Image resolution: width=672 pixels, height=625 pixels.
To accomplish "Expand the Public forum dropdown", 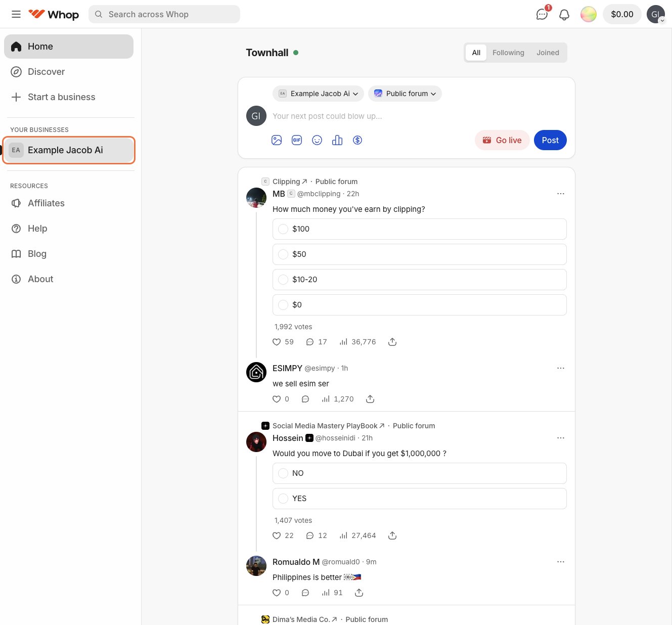I will 405,94.
